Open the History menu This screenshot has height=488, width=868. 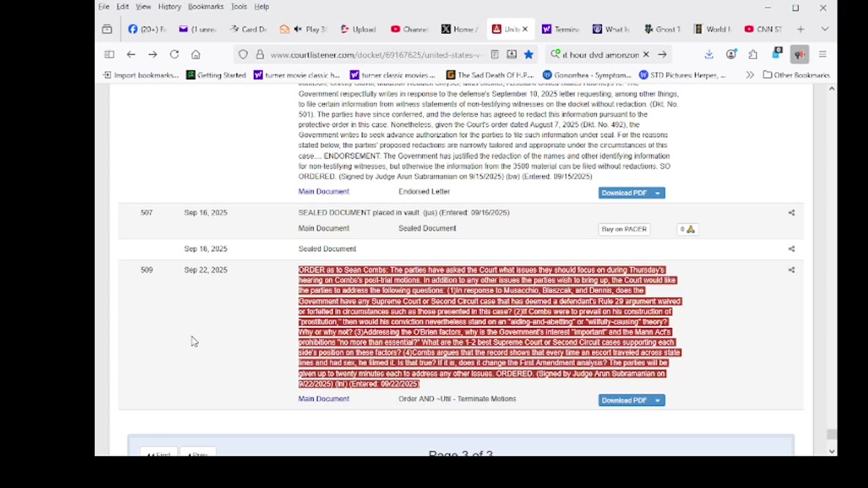coord(170,7)
